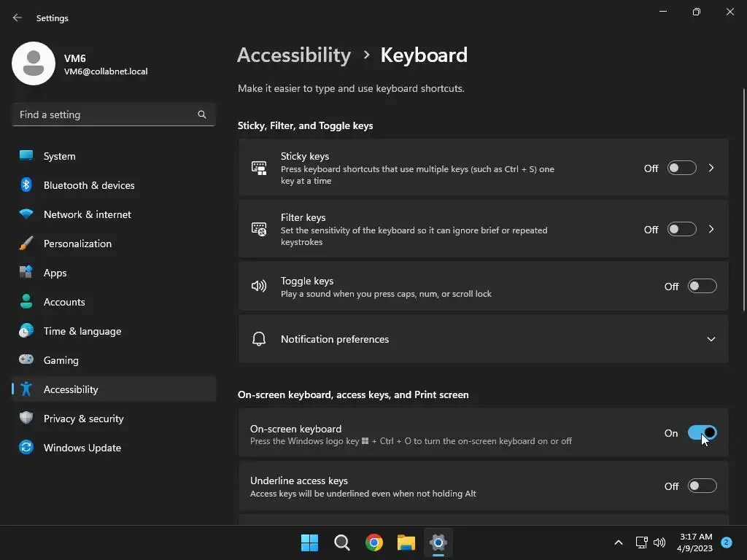Image resolution: width=747 pixels, height=560 pixels.
Task: Turn on the Sticky keys toggle
Action: click(681, 168)
